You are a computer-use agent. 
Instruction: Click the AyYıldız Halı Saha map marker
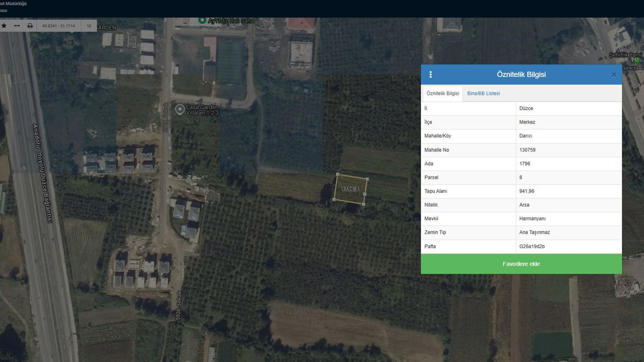[x=202, y=21]
